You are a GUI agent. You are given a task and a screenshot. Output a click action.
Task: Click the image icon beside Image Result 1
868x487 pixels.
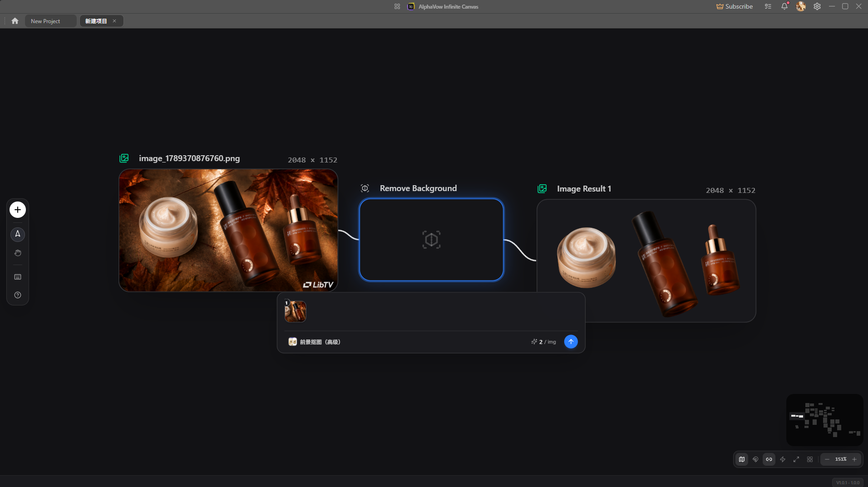[x=542, y=188]
